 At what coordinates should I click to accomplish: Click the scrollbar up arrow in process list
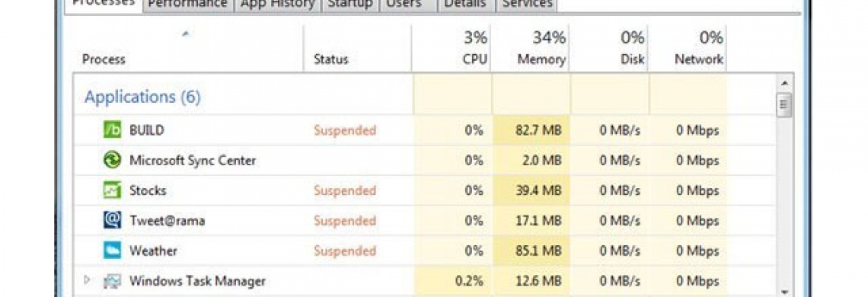[783, 84]
